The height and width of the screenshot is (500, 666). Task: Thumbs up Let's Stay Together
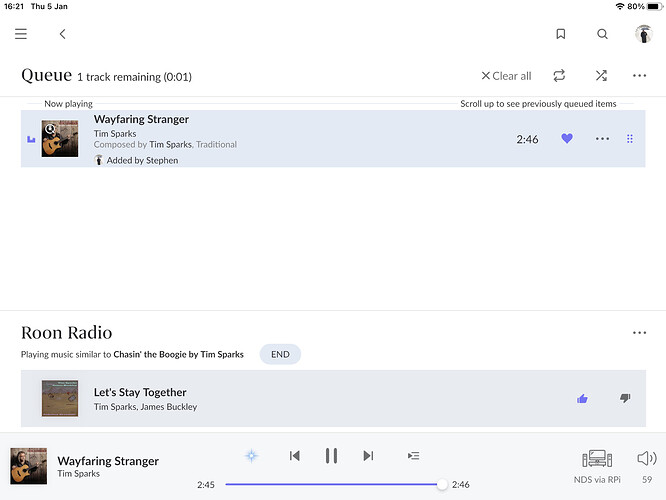click(582, 398)
